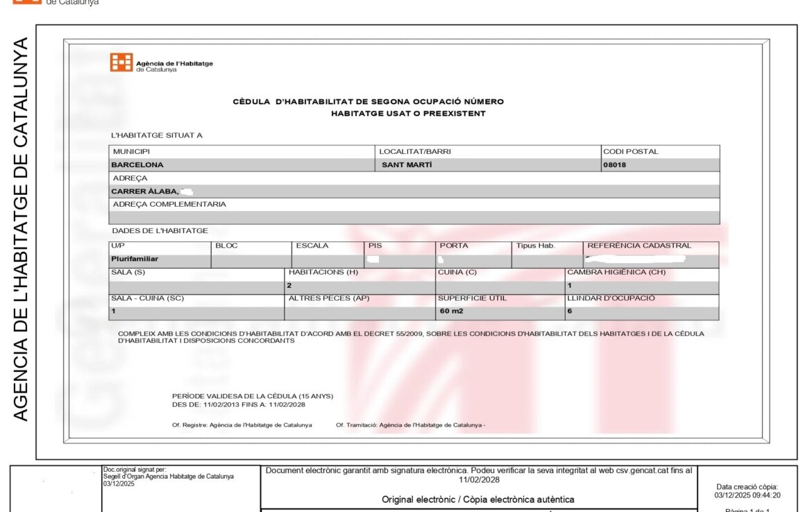Click the llindar d'ocupació value 6
The width and height of the screenshot is (812, 512).
[x=570, y=312]
